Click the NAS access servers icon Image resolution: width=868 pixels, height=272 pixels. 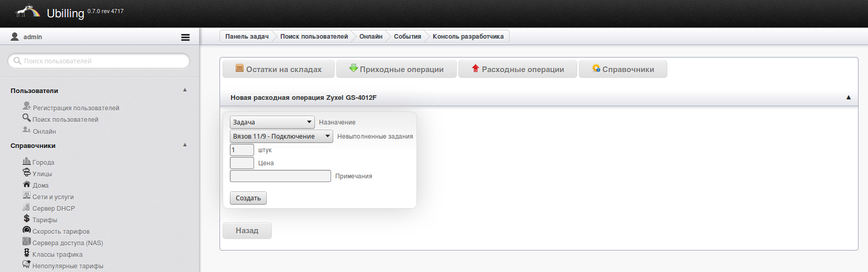(27, 242)
